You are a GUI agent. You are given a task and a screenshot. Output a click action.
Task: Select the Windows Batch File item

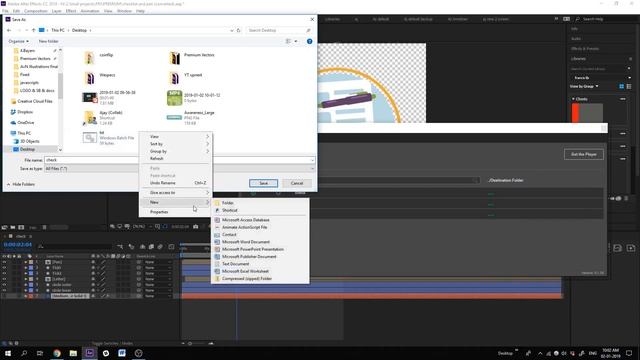[108, 138]
